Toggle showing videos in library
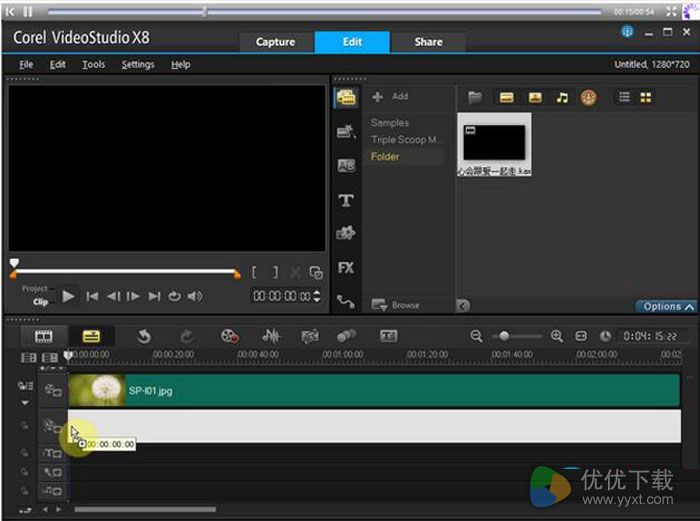This screenshot has width=700, height=521. 507,97
